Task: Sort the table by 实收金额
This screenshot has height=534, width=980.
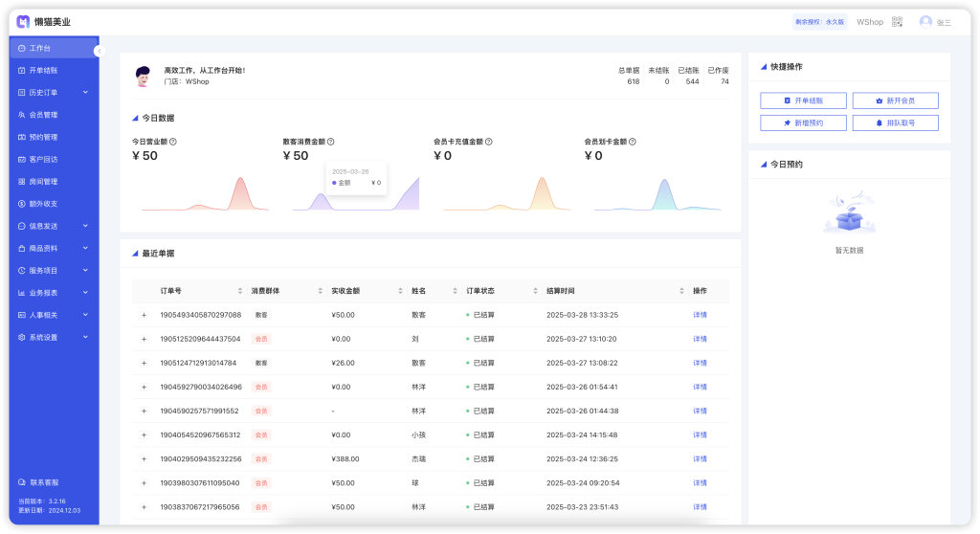Action: coord(400,291)
